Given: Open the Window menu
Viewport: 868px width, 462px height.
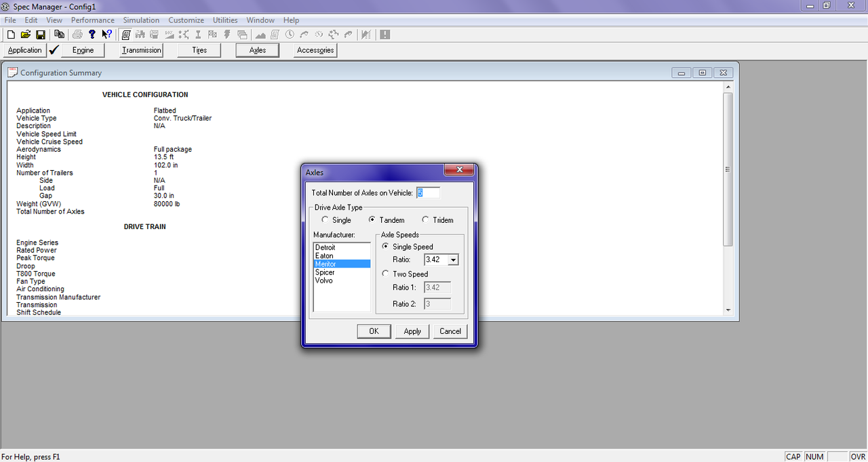Looking at the screenshot, I should pos(261,20).
